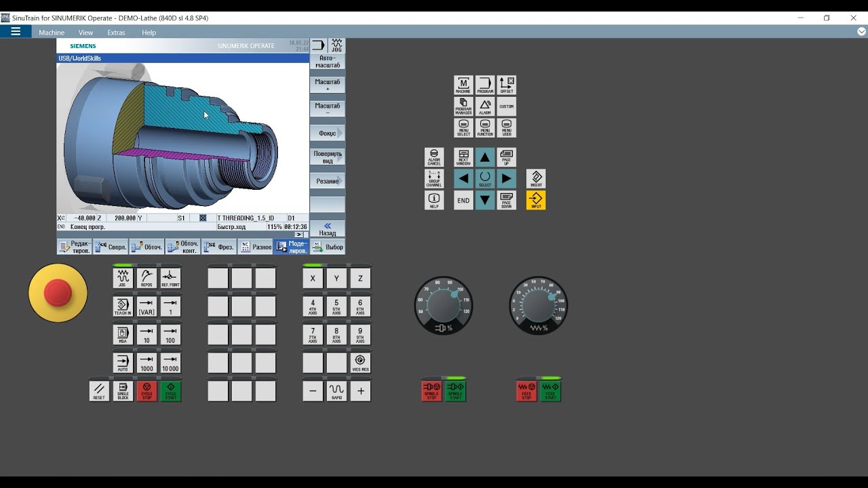Click the RAPID traverse key
The height and width of the screenshot is (488, 868).
click(336, 391)
